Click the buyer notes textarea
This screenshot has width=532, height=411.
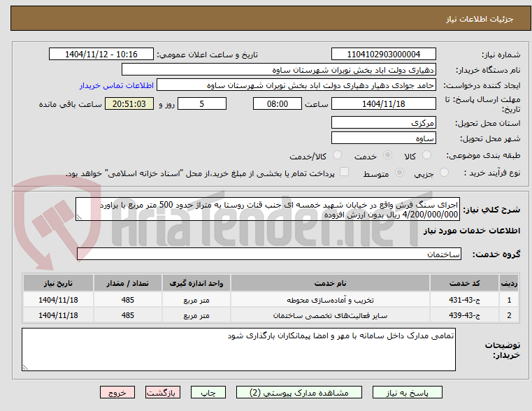pyautogui.click(x=238, y=349)
